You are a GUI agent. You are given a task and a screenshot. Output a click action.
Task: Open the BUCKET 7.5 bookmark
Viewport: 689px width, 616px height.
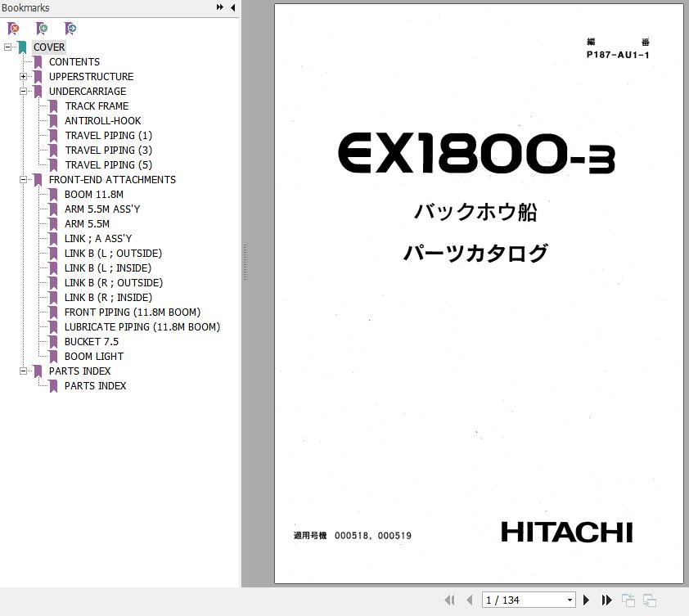pos(92,341)
